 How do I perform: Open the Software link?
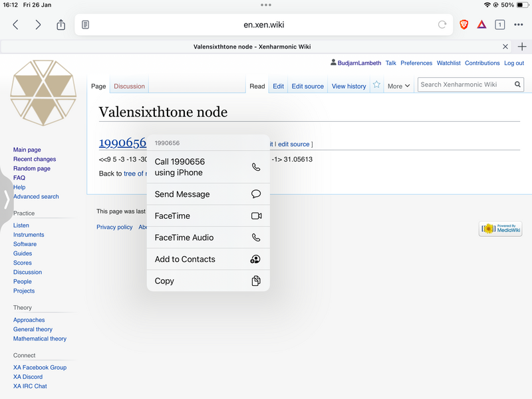(x=25, y=244)
